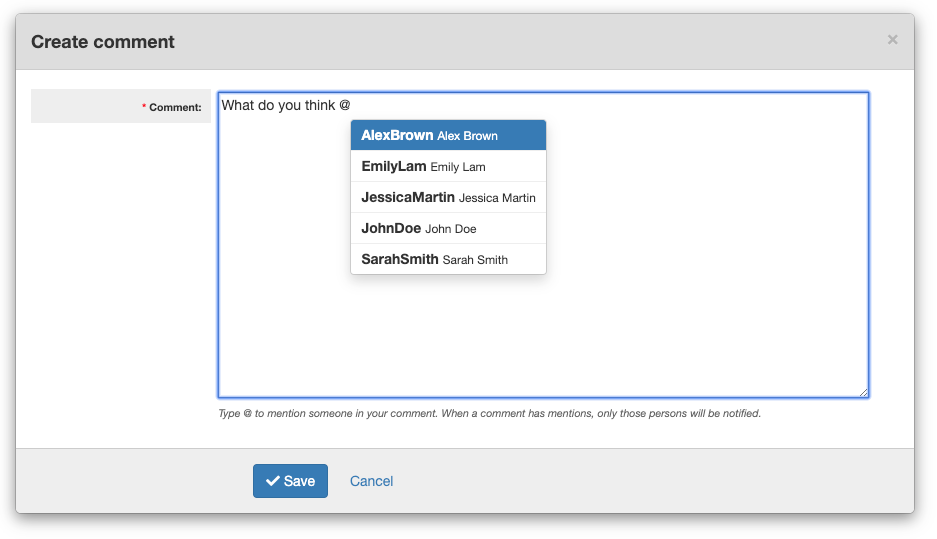Screen dimensions: 937x539
Task: Click the red required asterisk
Action: [x=144, y=107]
